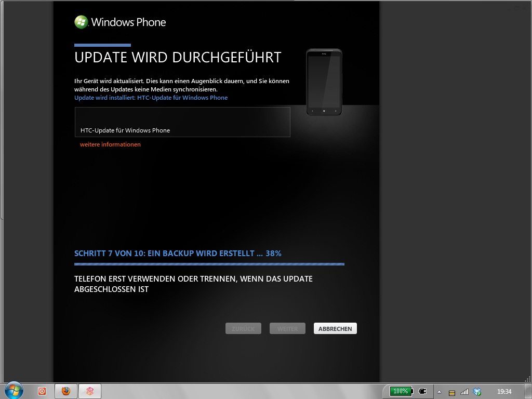This screenshot has height=399, width=532.
Task: Click the red Office taskbar icon
Action: tap(42, 391)
